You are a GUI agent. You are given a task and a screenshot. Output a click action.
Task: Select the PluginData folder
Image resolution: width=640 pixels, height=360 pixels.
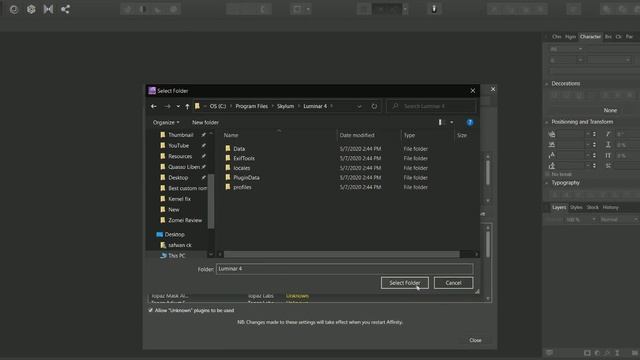(246, 178)
